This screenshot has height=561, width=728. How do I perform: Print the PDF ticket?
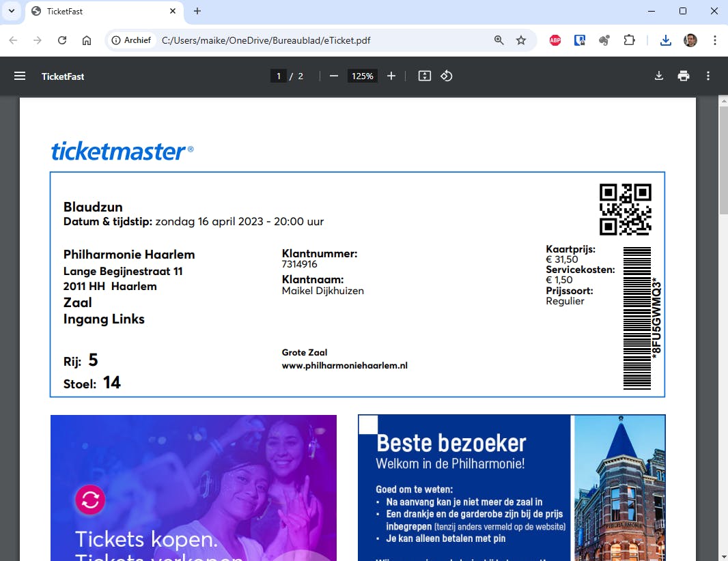(684, 76)
